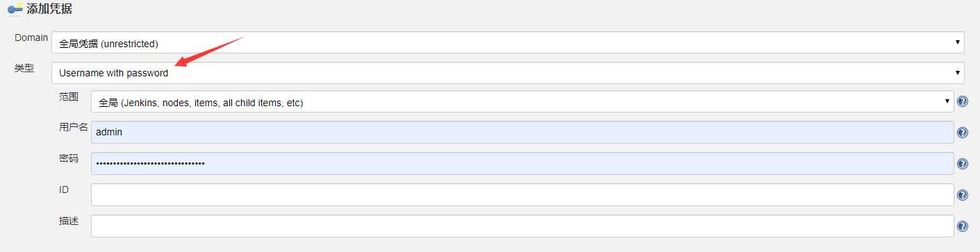The height and width of the screenshot is (252, 980).
Task: View help for the 描述 field
Action: pyautogui.click(x=963, y=226)
